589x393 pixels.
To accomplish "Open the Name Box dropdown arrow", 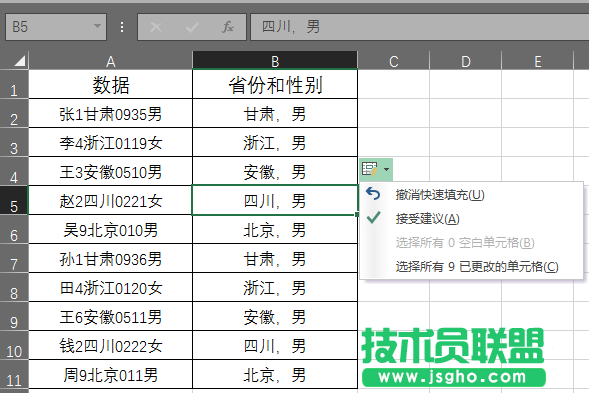I will tap(97, 26).
